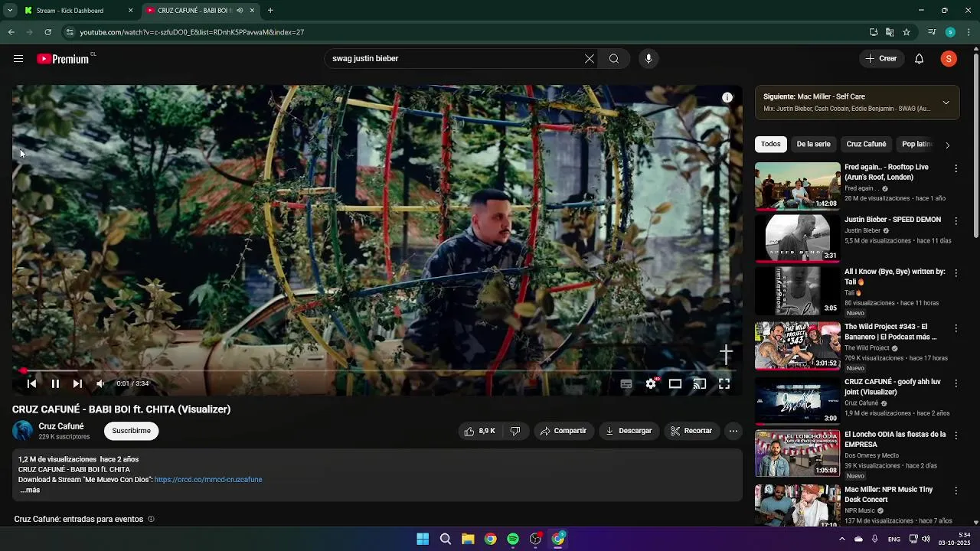Open more actions beside Recortar
This screenshot has height=551, width=980.
[733, 431]
